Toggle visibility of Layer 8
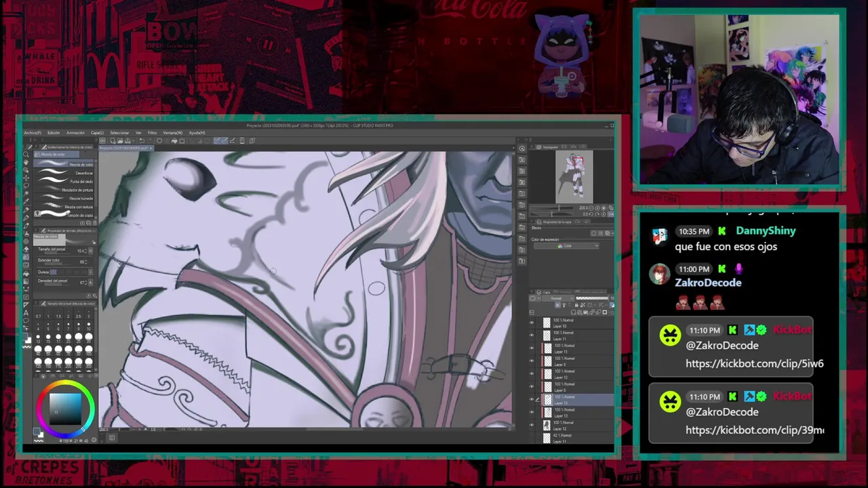The height and width of the screenshot is (488, 868). 532,387
